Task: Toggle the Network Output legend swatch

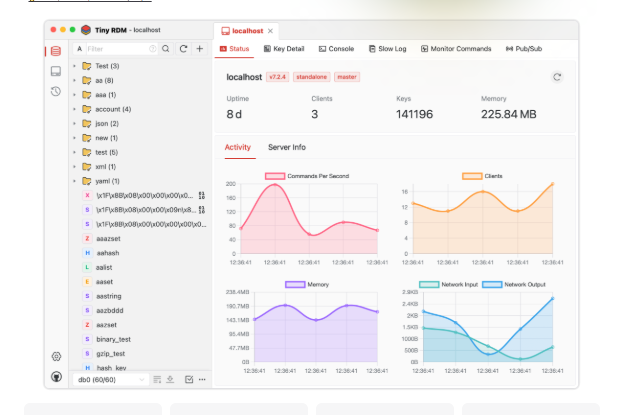Action: click(x=492, y=284)
